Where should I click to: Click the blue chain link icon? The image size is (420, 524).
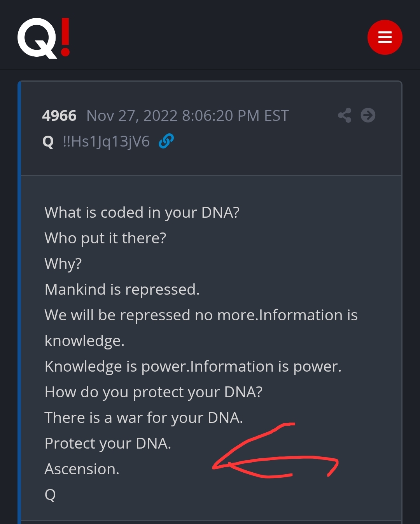click(x=166, y=141)
